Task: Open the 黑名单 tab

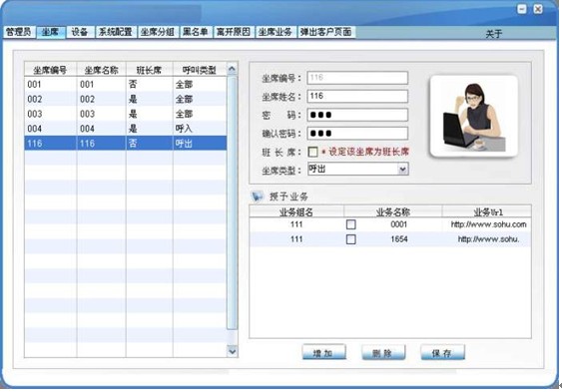Action: 196,32
